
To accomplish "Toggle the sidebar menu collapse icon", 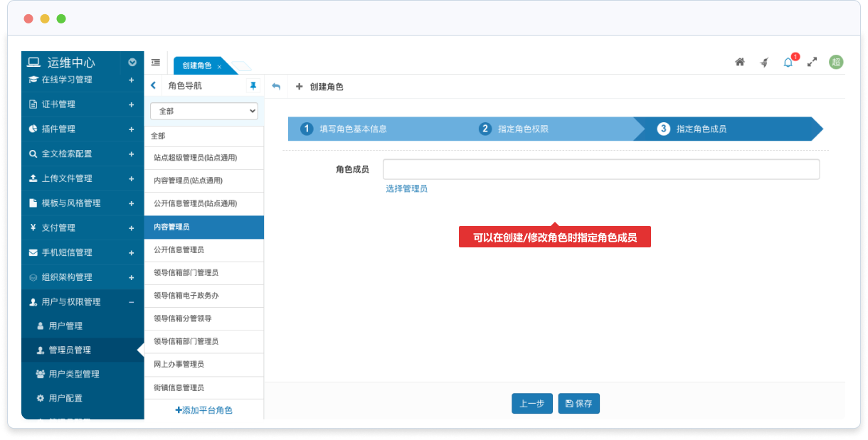I will tap(155, 63).
